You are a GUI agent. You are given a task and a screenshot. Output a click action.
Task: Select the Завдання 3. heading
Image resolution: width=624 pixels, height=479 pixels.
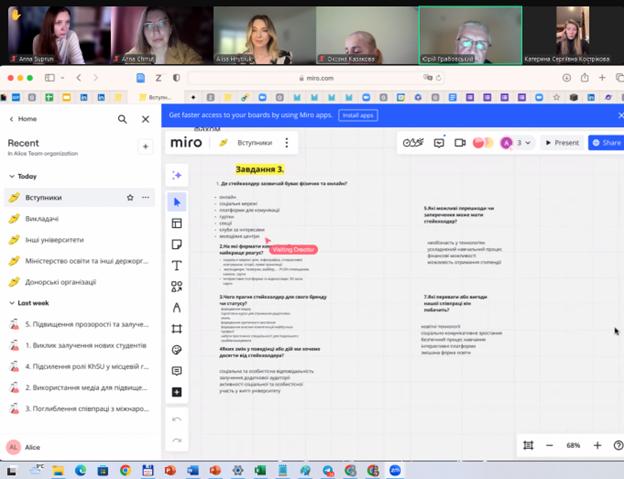[x=260, y=169]
